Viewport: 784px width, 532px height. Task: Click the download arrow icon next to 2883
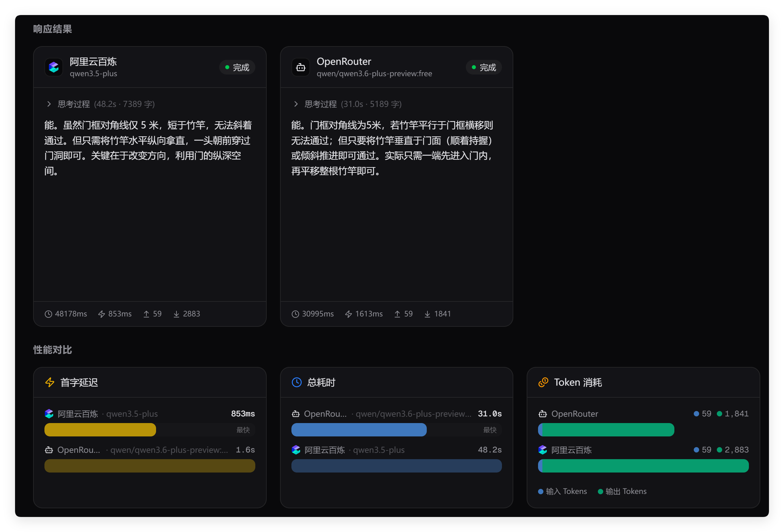point(176,314)
